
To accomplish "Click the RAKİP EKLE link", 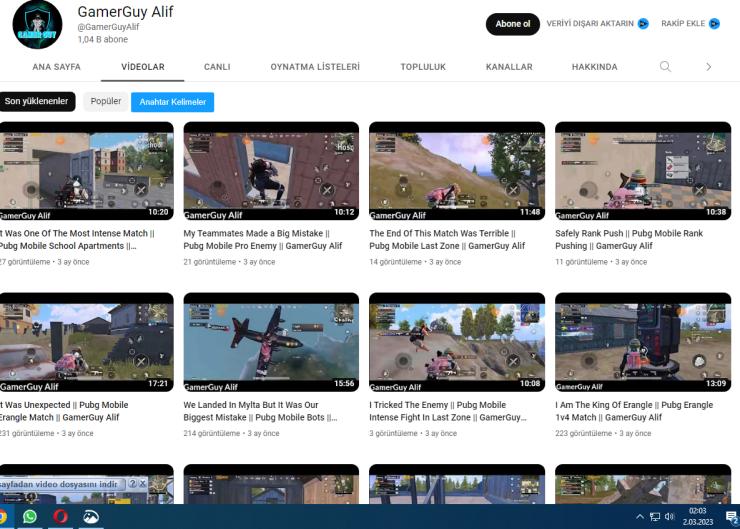I will (x=683, y=24).
